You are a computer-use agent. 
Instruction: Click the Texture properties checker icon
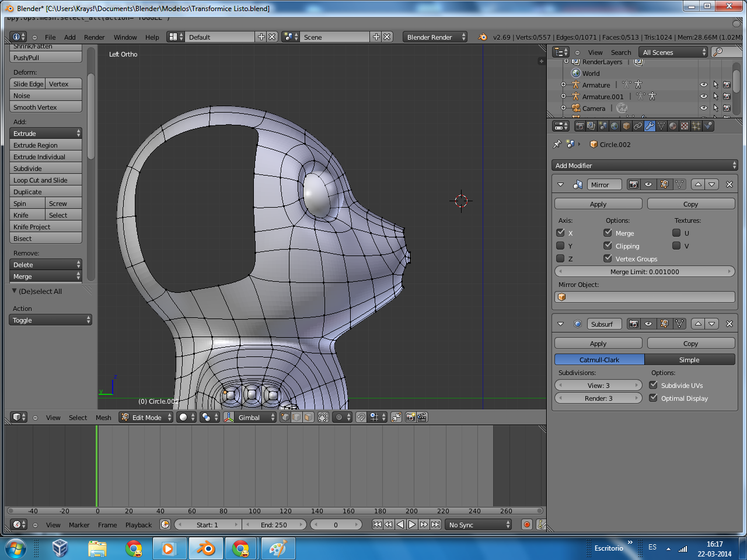(x=685, y=126)
